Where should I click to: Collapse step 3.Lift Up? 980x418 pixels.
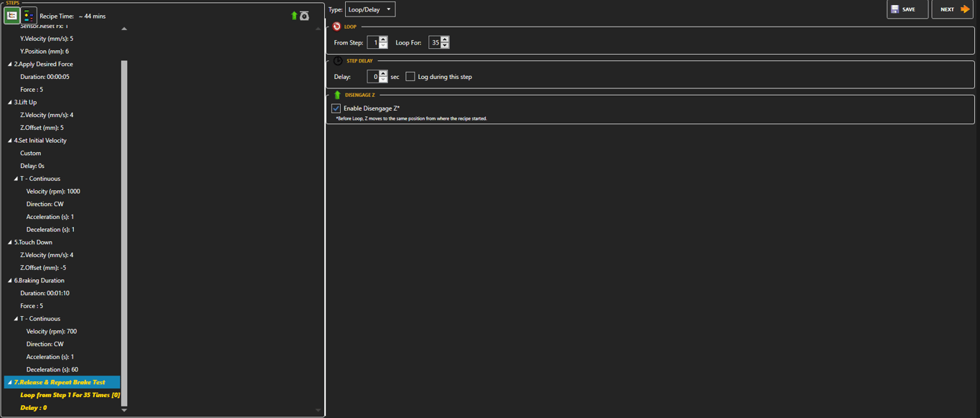(x=10, y=103)
